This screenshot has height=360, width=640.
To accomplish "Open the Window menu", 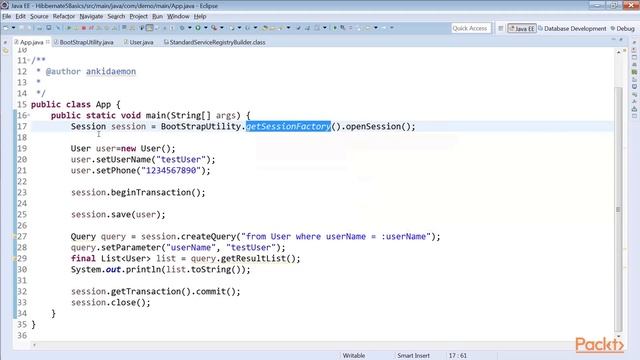I will pyautogui.click(x=178, y=16).
